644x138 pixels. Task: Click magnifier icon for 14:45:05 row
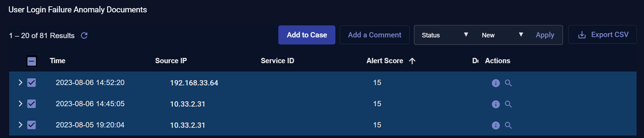[508, 104]
